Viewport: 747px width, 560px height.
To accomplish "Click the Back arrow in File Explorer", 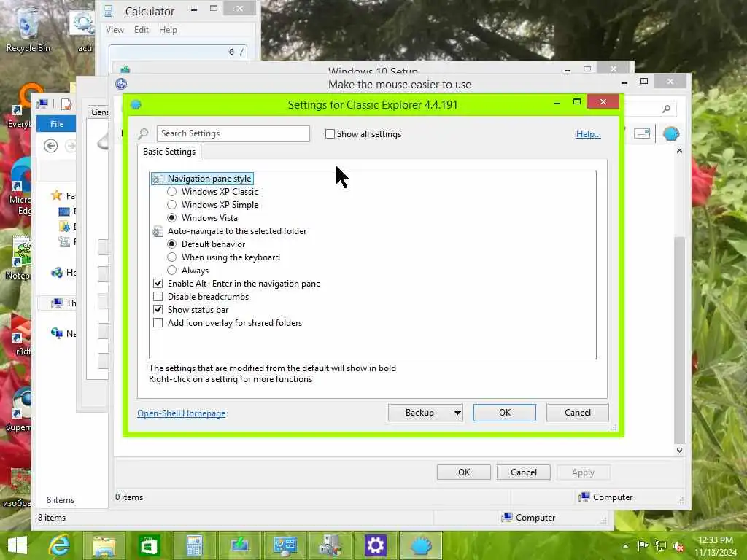I will pos(50,145).
